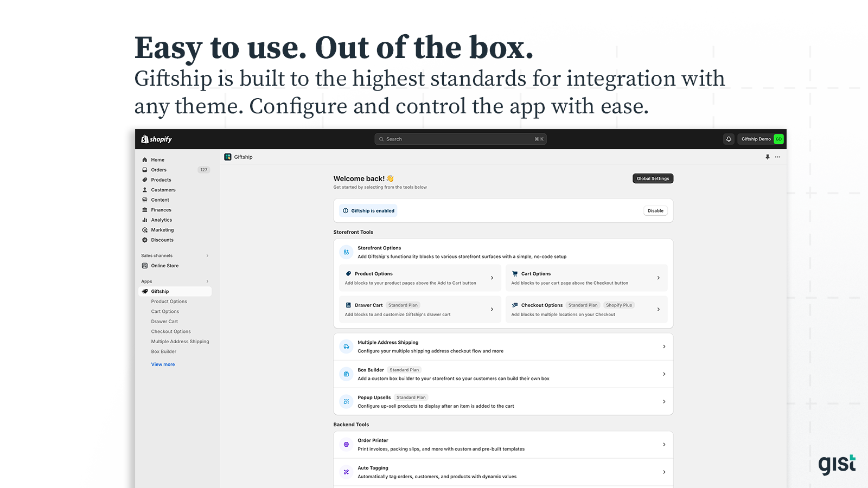Select the Analytics icon in sidebar
Image resolution: width=868 pixels, height=488 pixels.
[x=144, y=220]
